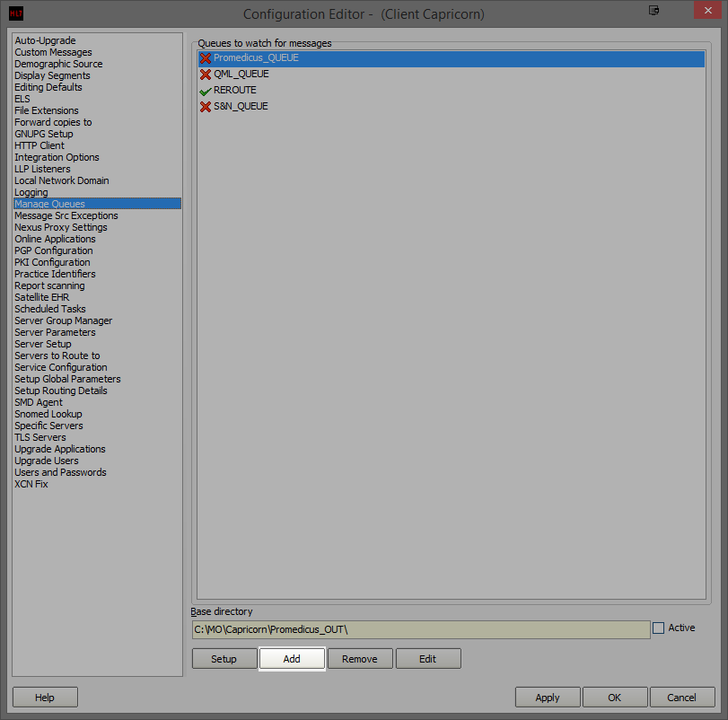Click the red X icon beside Promedicus_QUEUE
Image resolution: width=728 pixels, height=720 pixels.
click(206, 58)
